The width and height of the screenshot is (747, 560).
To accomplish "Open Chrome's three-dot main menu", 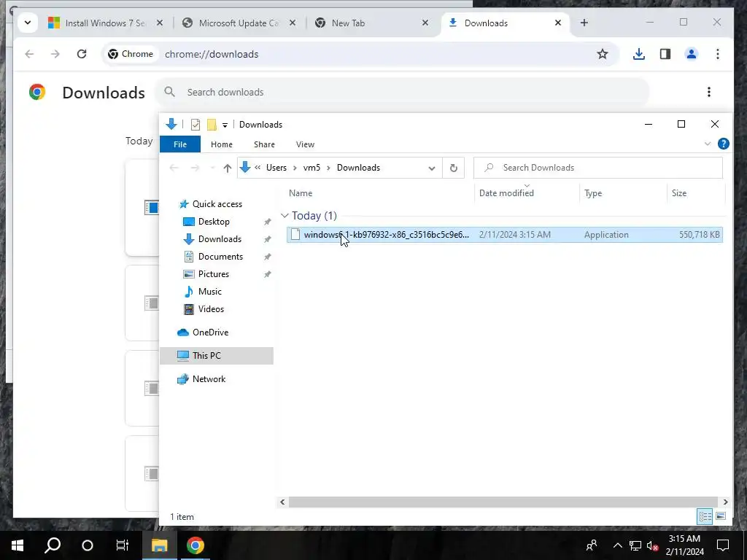I will (x=718, y=54).
